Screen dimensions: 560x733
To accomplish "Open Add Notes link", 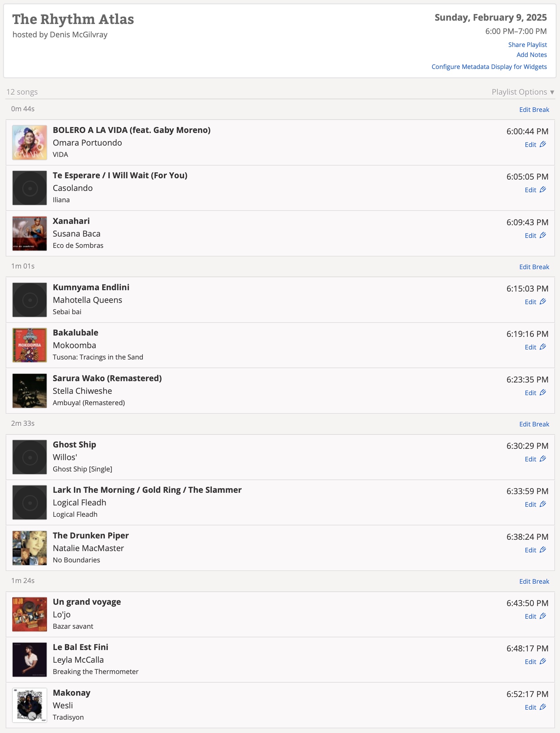I will click(x=531, y=55).
